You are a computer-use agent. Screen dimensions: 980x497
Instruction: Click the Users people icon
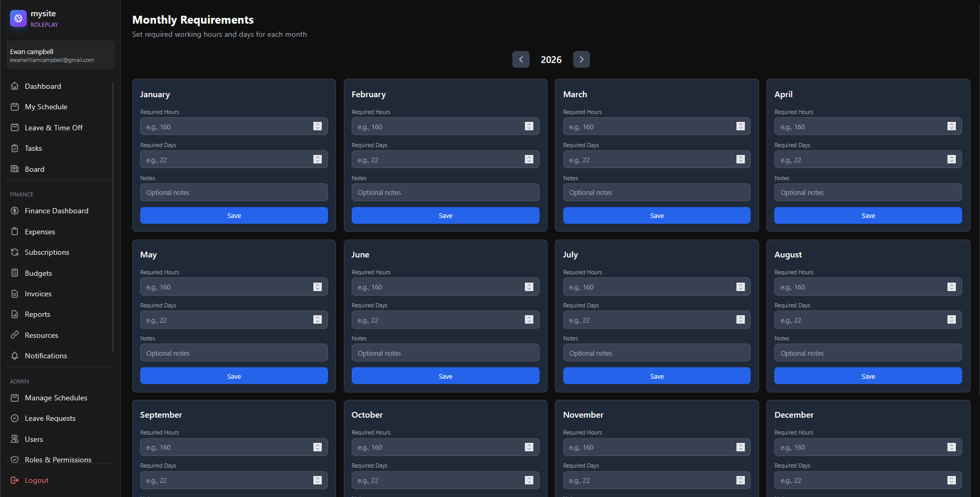15,439
